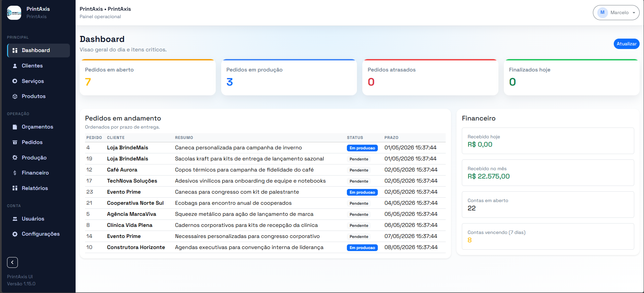Click the Serviços gear icon
The width and height of the screenshot is (644, 293).
pyautogui.click(x=15, y=81)
